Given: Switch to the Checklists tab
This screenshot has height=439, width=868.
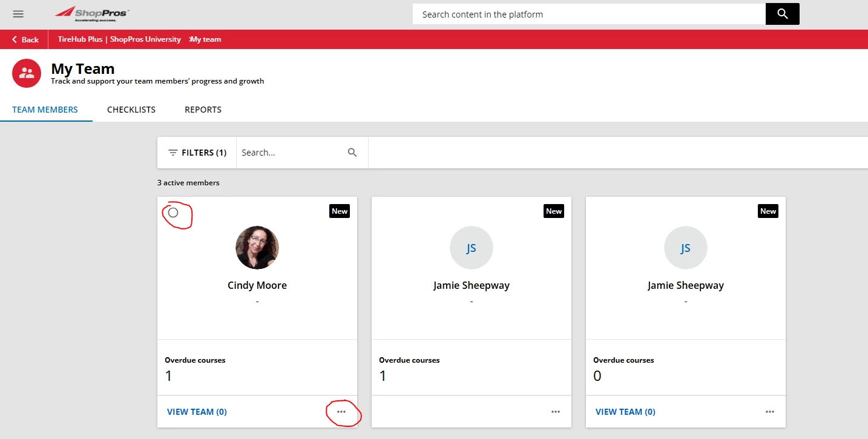Looking at the screenshot, I should click(131, 110).
